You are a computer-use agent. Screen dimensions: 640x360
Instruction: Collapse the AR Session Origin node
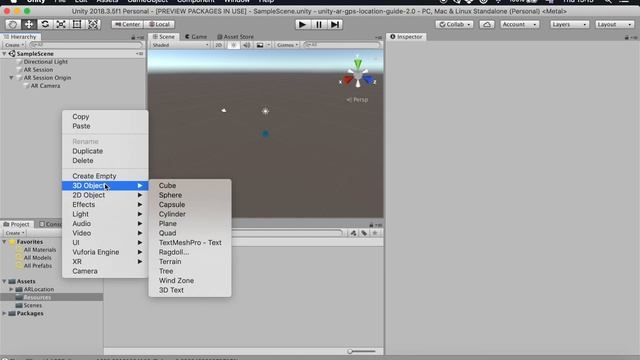[x=11, y=78]
